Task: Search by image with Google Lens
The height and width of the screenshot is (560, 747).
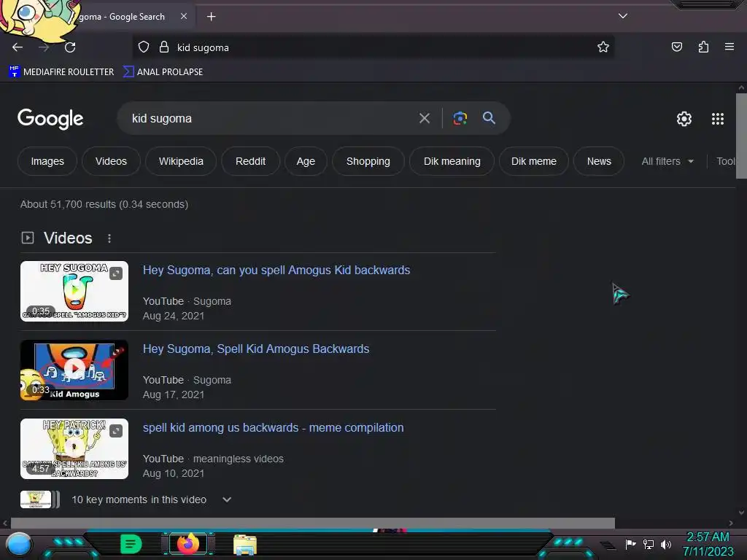Action: 460,118
